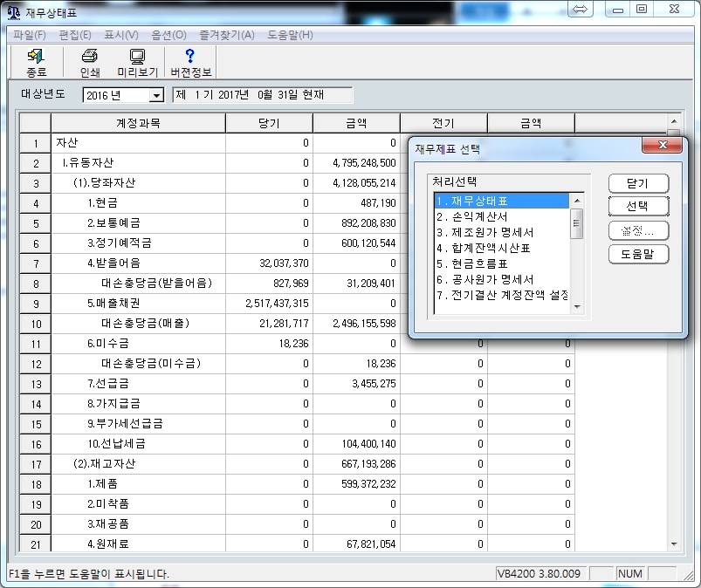
Task: Open 미리보기 (Preview) from the toolbar
Action: click(137, 63)
